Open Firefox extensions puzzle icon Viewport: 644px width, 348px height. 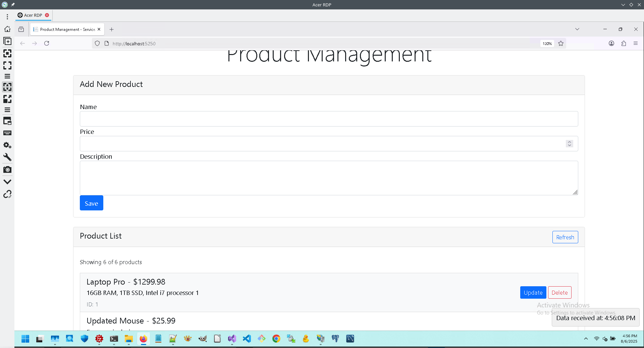pos(624,43)
